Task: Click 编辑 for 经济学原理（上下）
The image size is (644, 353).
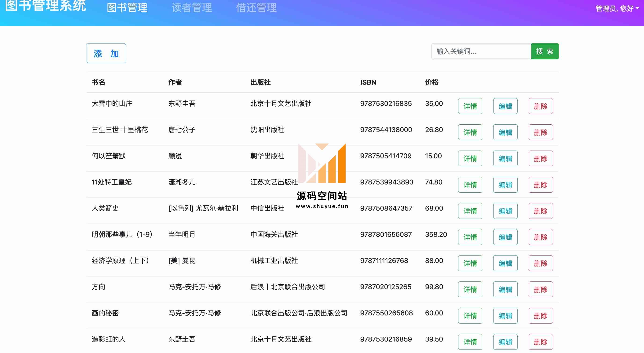Action: point(505,263)
